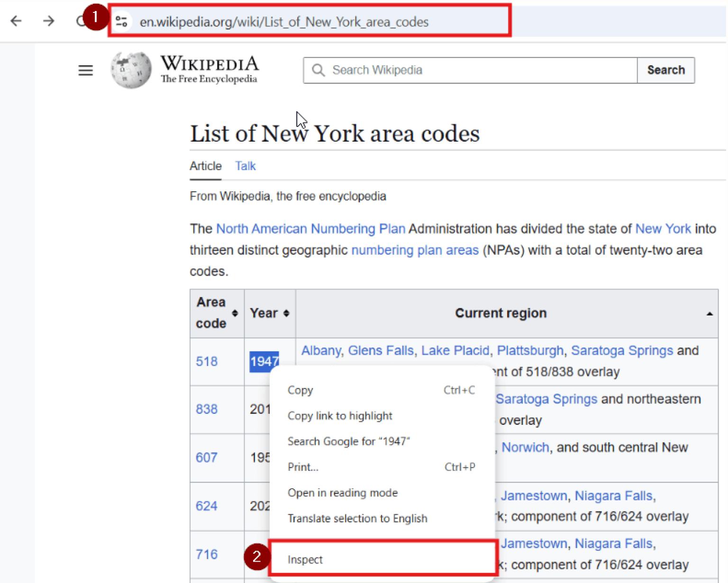Select the Article tab

click(206, 166)
